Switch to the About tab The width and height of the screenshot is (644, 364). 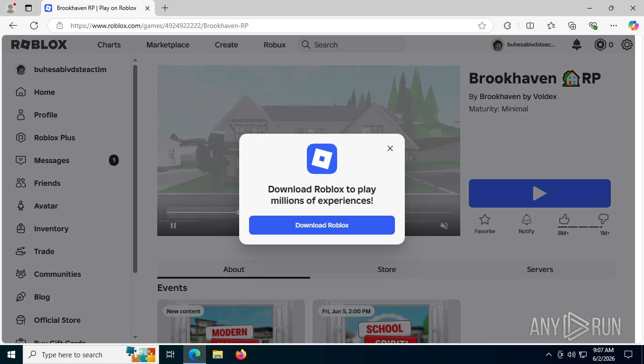(233, 269)
